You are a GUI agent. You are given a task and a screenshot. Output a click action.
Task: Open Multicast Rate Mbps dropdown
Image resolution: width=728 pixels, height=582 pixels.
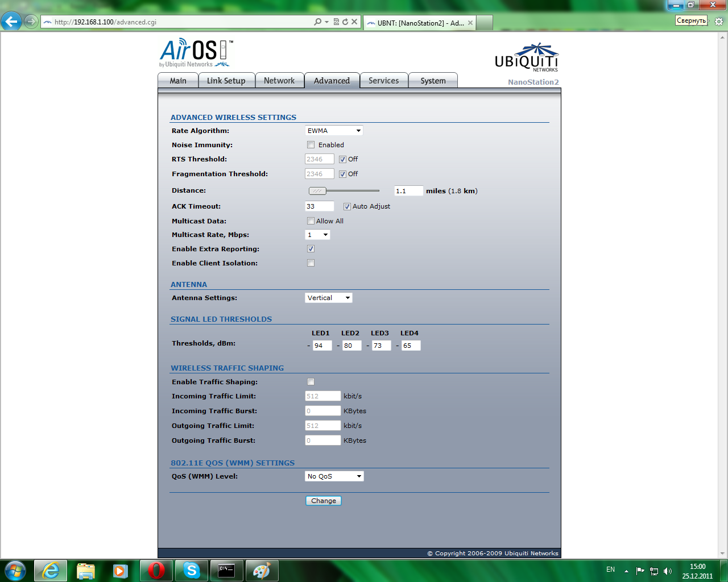[317, 235]
